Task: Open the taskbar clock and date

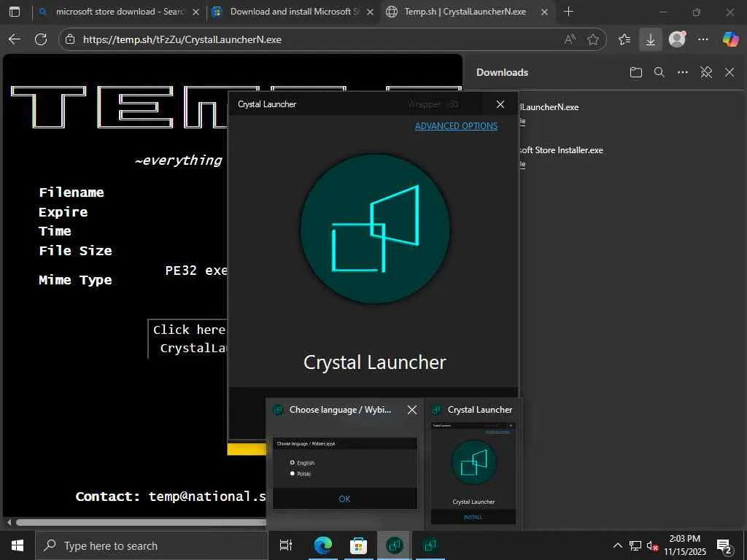Action: click(685, 545)
